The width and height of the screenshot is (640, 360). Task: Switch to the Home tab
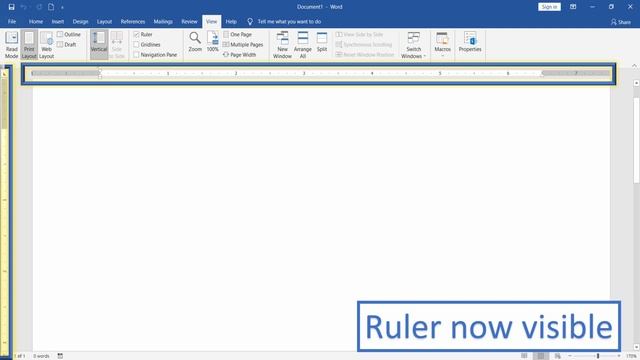(x=36, y=22)
